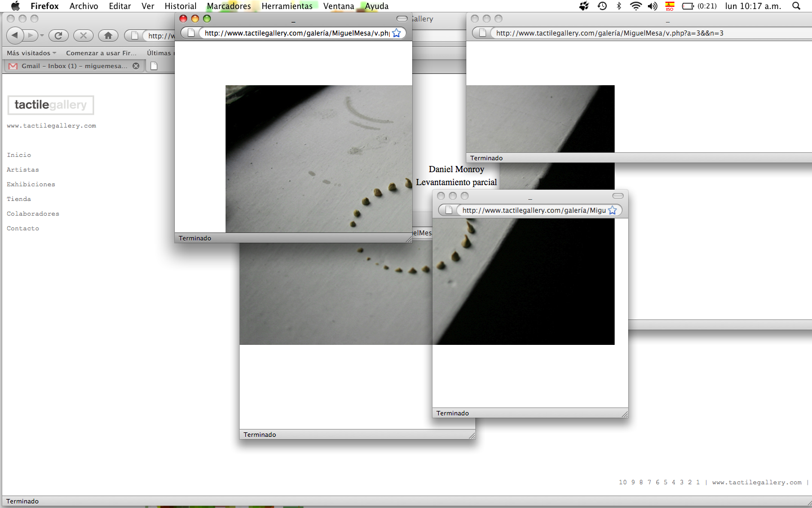The width and height of the screenshot is (812, 508).
Task: Toggle toolbar pill button in front popup
Action: point(402,19)
